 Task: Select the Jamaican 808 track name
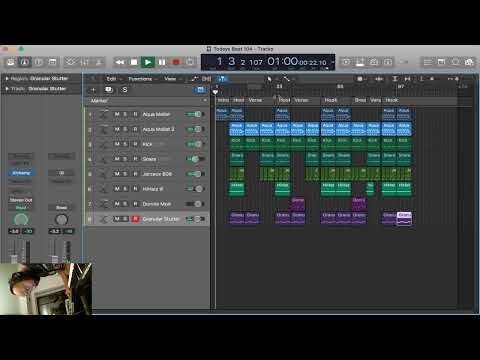pos(157,174)
